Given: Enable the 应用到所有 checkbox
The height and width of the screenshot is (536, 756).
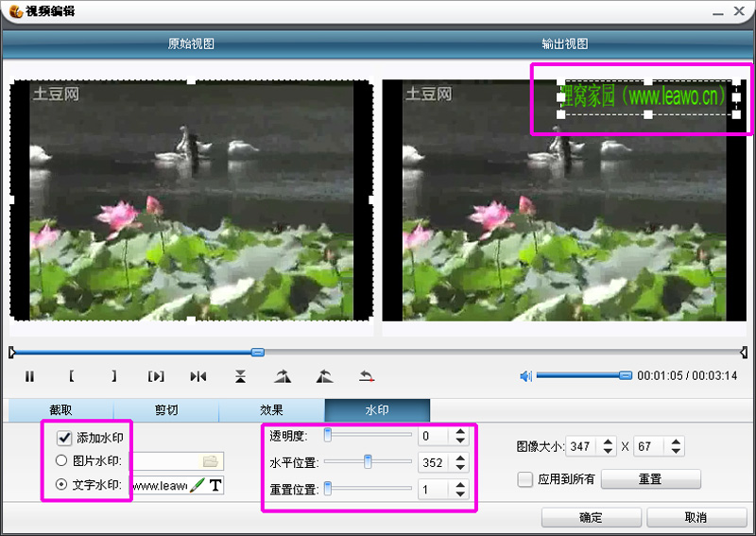Looking at the screenshot, I should pos(524,479).
